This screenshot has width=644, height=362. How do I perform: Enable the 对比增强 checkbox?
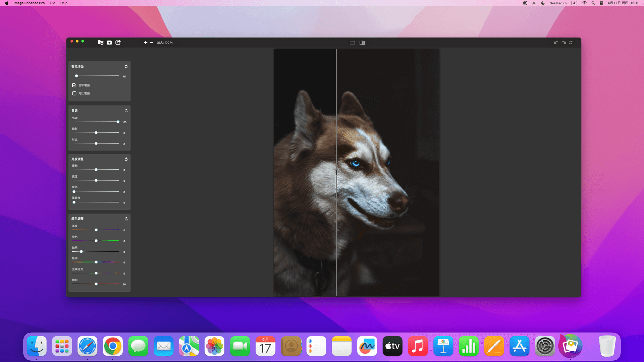coord(74,93)
